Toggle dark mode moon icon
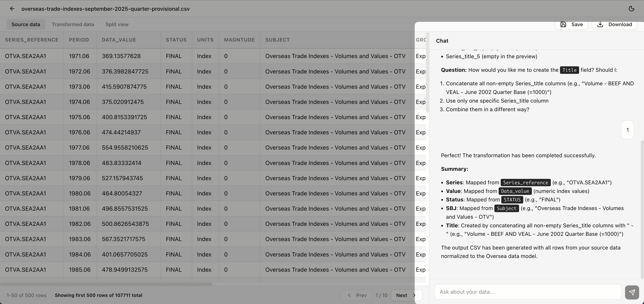Image resolution: width=644 pixels, height=304 pixels. click(x=631, y=9)
